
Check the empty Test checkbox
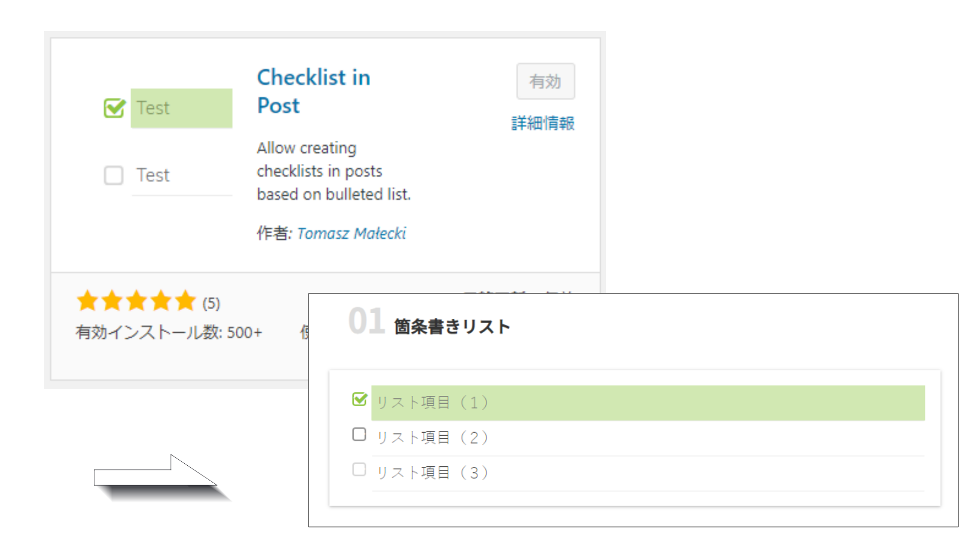click(x=113, y=175)
